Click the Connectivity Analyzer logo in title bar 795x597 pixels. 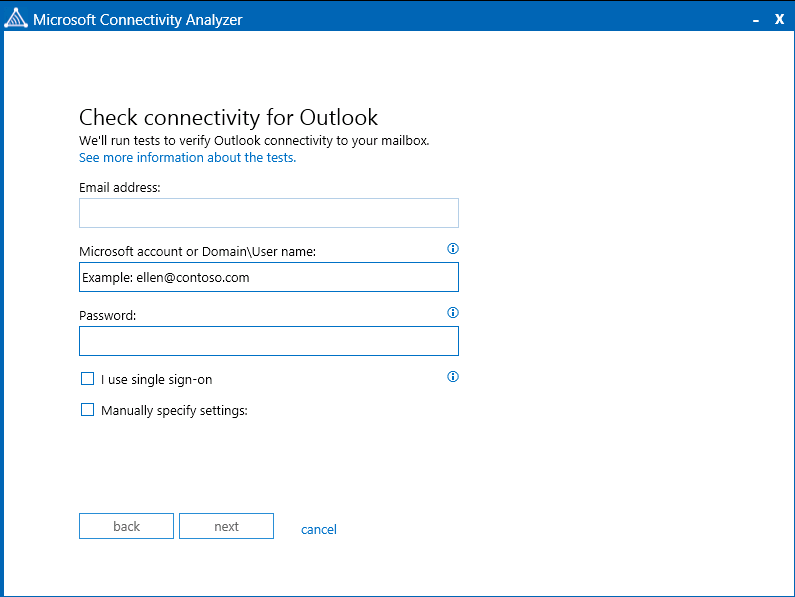16,19
